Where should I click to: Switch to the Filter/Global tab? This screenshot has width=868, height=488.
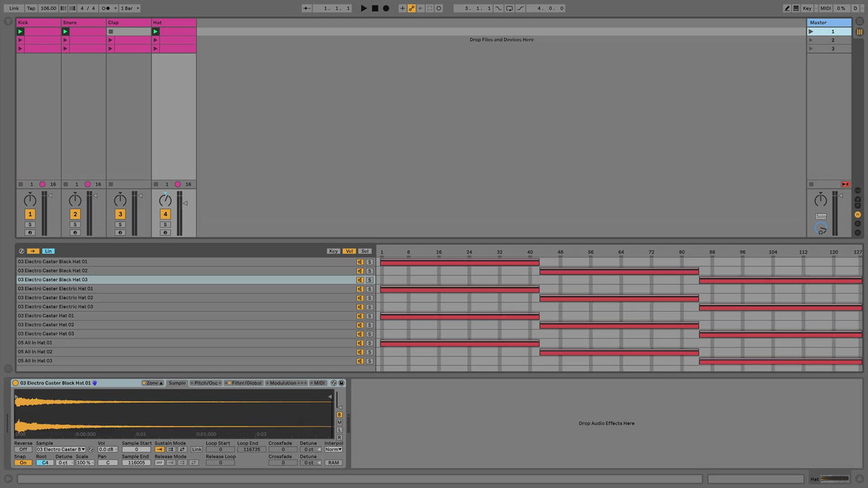[x=244, y=383]
